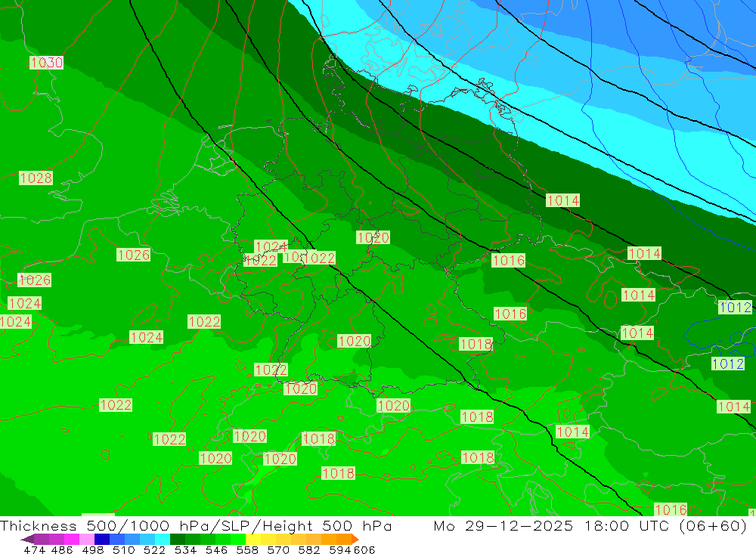The height and width of the screenshot is (554, 756).
Task: Click the legend value 570
Action: [277, 549]
